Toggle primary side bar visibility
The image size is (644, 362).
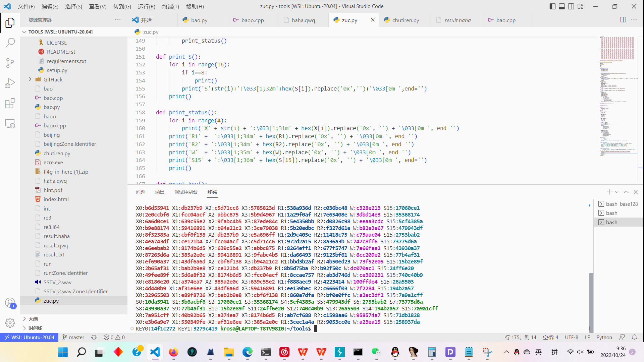click(552, 6)
